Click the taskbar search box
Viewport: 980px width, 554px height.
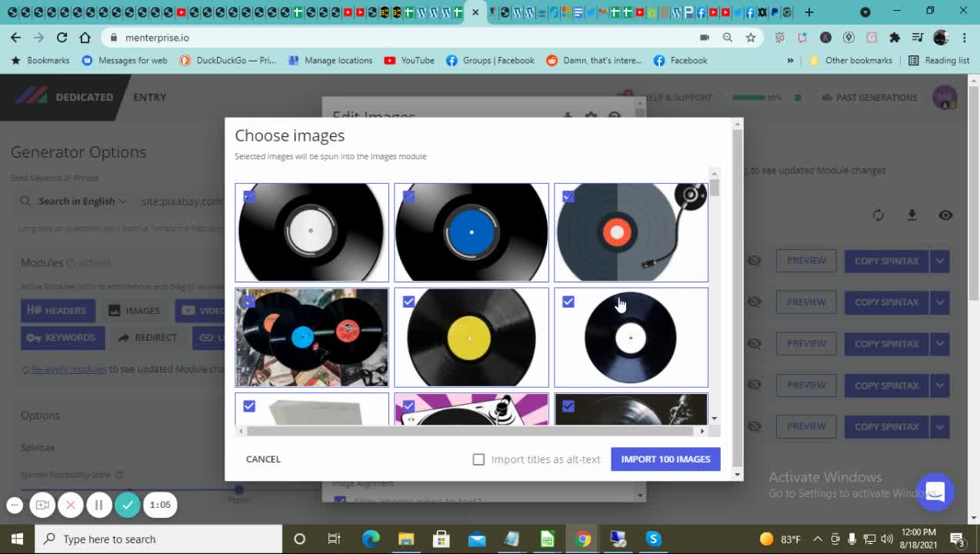tap(158, 539)
